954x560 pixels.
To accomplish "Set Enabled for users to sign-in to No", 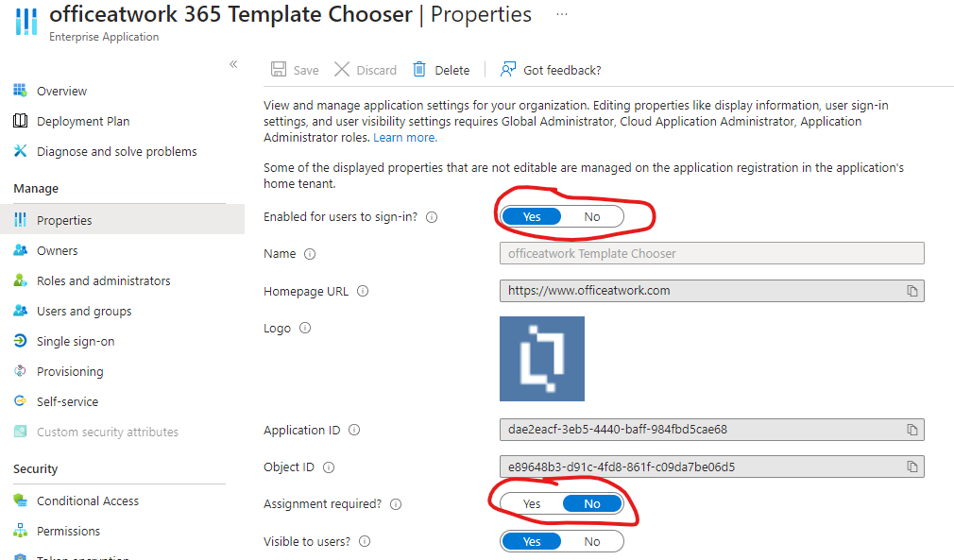I will pyautogui.click(x=592, y=217).
